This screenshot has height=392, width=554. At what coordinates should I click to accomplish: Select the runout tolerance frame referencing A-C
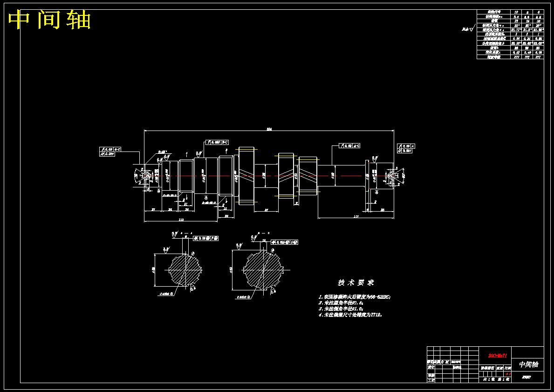click(x=349, y=145)
